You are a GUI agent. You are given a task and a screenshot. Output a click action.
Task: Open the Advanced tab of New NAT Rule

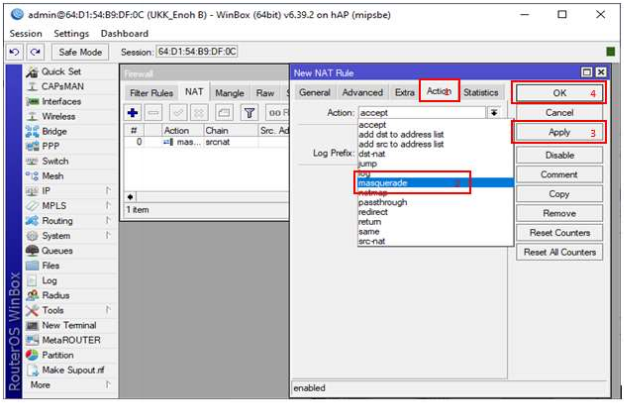363,93
